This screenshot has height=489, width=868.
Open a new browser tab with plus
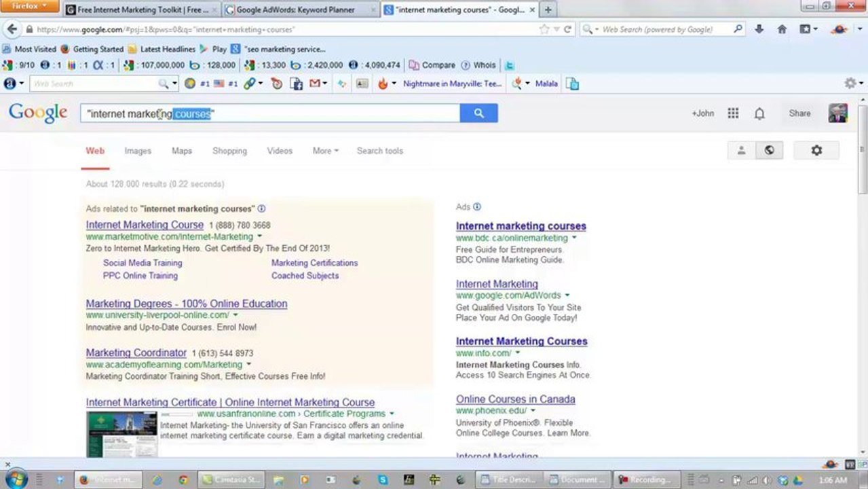click(x=548, y=10)
